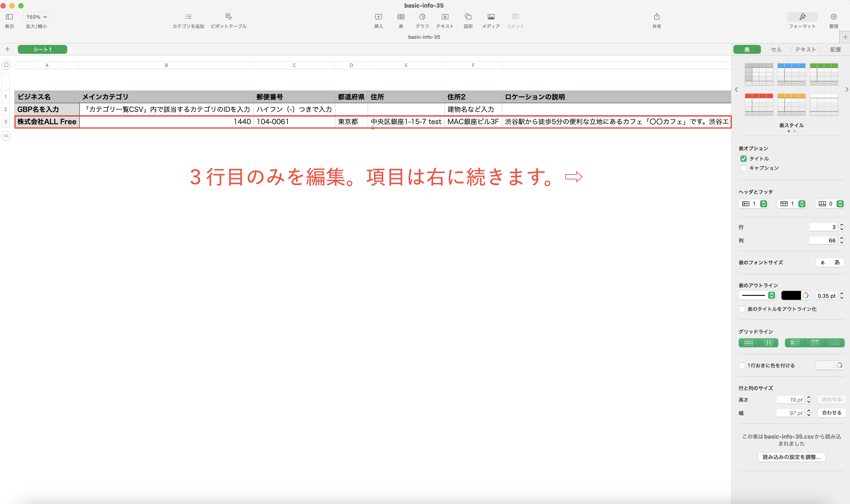Select the red header table style thumbnail
850x504 pixels.
tap(758, 105)
